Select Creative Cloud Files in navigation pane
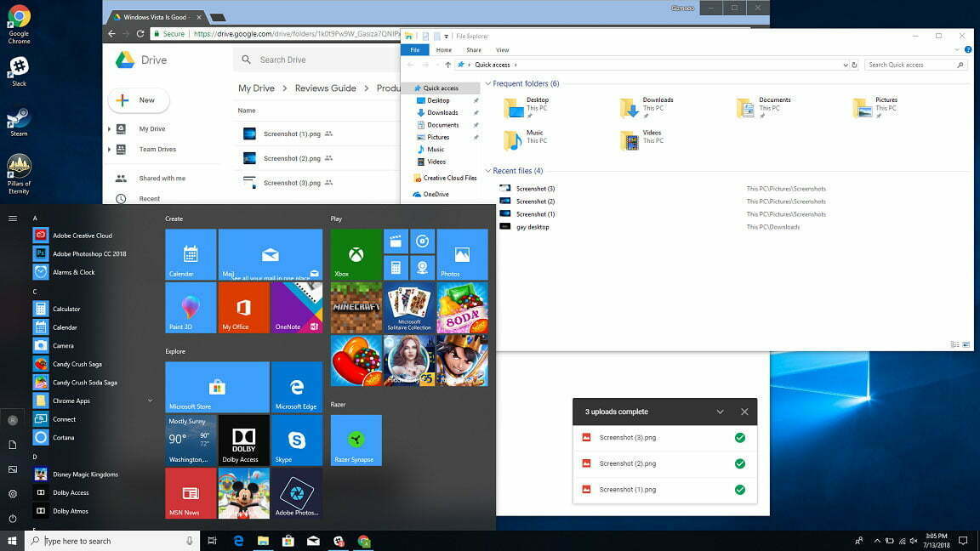The image size is (980, 551). click(449, 178)
